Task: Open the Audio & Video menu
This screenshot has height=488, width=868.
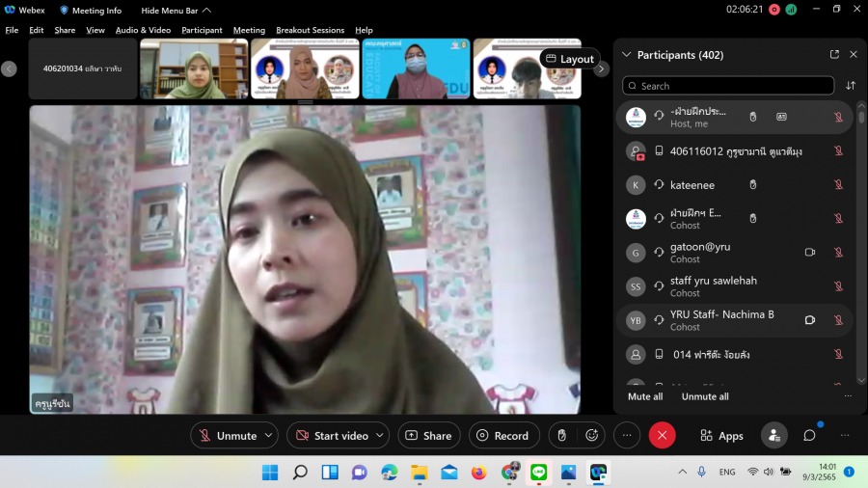Action: click(143, 30)
